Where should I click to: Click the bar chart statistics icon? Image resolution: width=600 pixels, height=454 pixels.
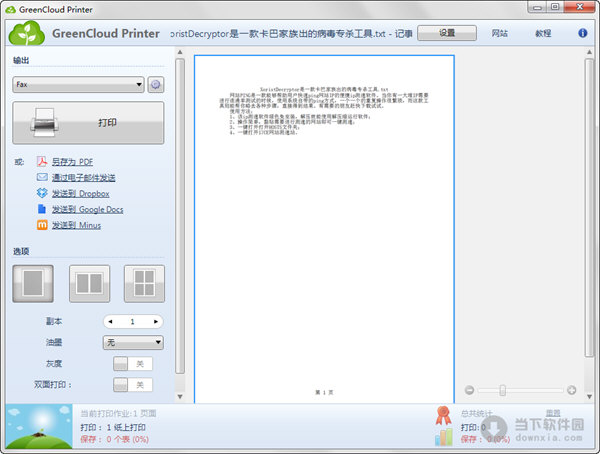pos(443,437)
